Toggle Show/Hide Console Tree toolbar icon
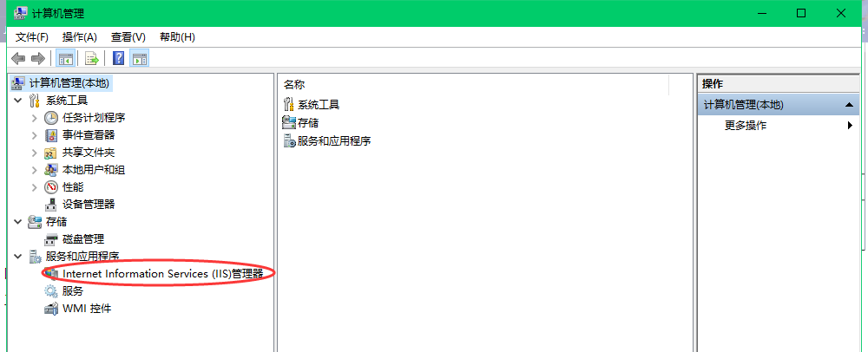Image resolution: width=868 pixels, height=352 pixels. (67, 58)
